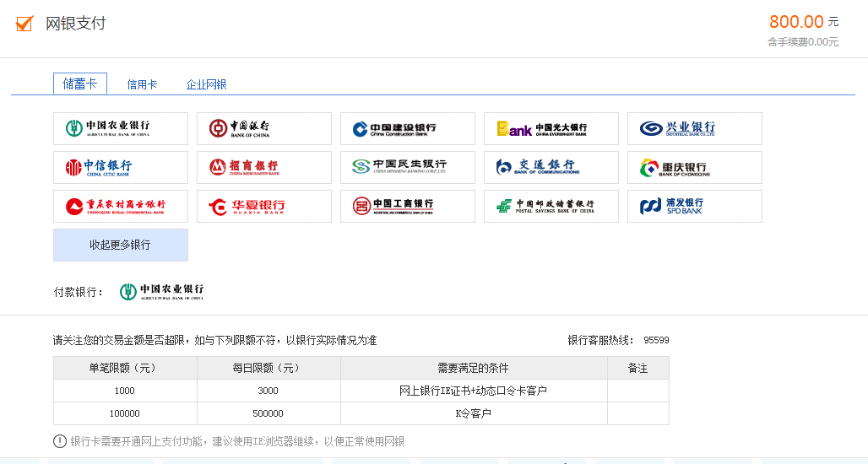Click the hotline number 95599

pyautogui.click(x=657, y=340)
